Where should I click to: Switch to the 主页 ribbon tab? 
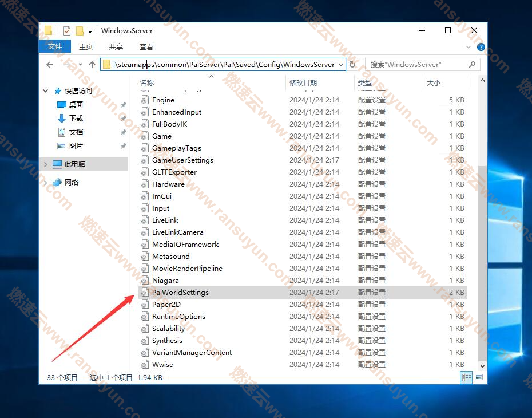pos(85,46)
